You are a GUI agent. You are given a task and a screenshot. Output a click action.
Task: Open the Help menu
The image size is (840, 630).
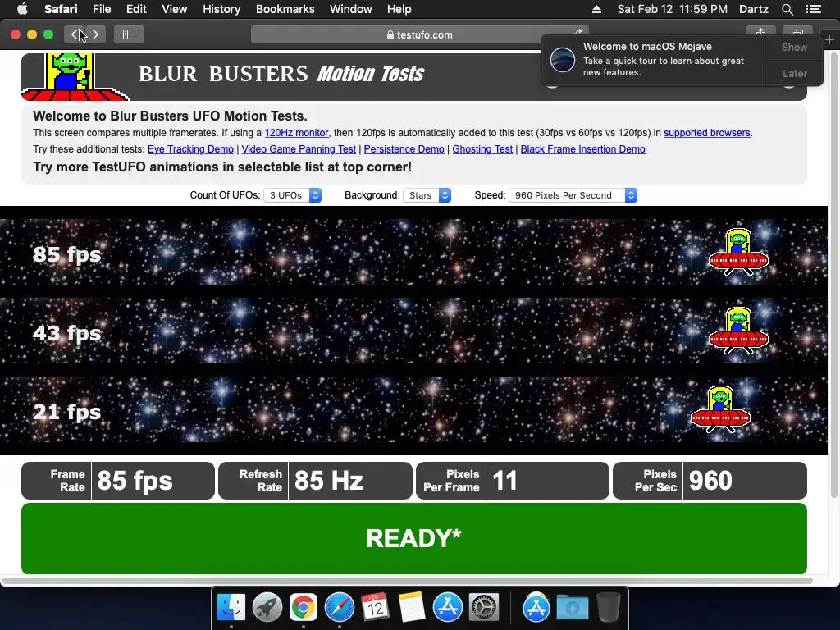tap(399, 9)
